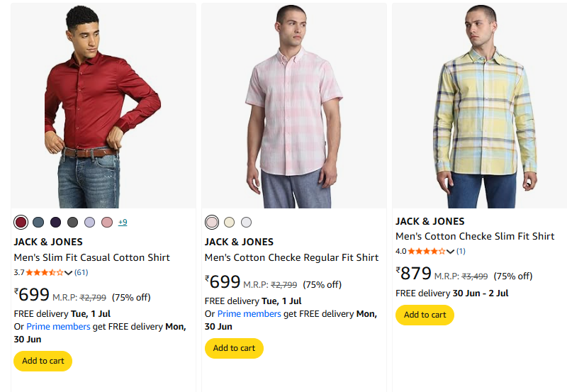The image size is (567, 392).
Task: Choose the teal blue color swatch
Action: 38,223
